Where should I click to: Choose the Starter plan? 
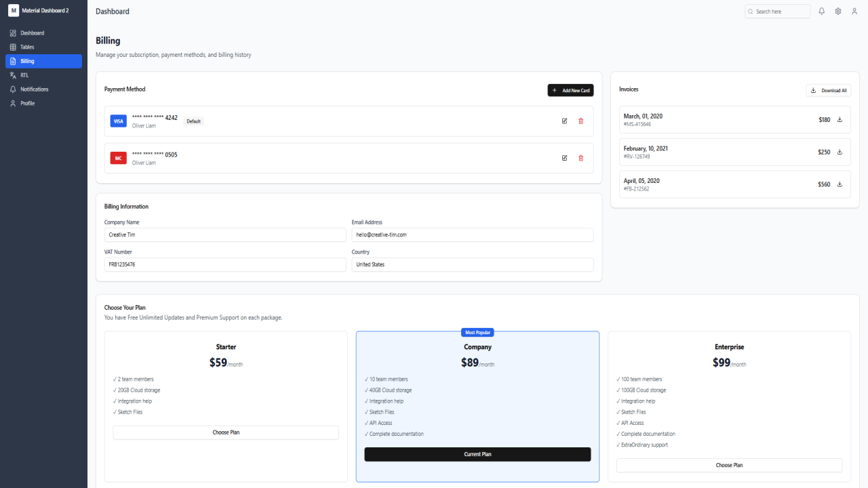pyautogui.click(x=226, y=432)
